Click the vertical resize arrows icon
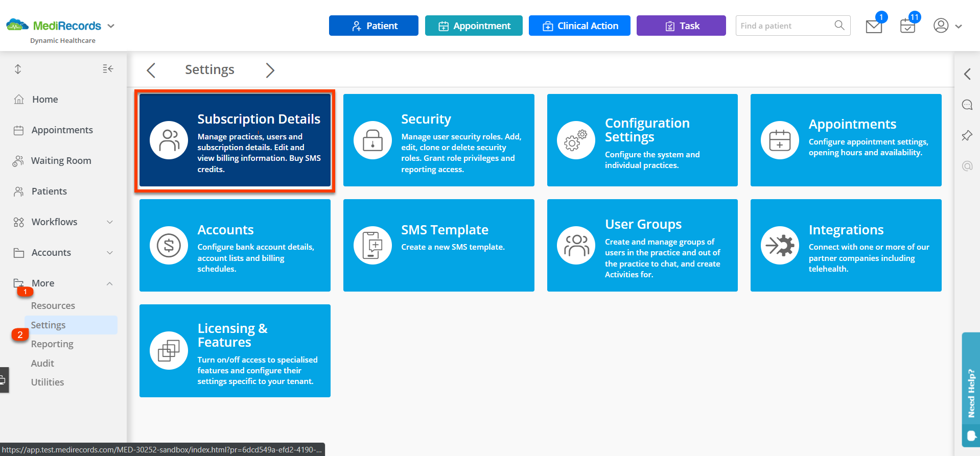980x456 pixels. 18,69
